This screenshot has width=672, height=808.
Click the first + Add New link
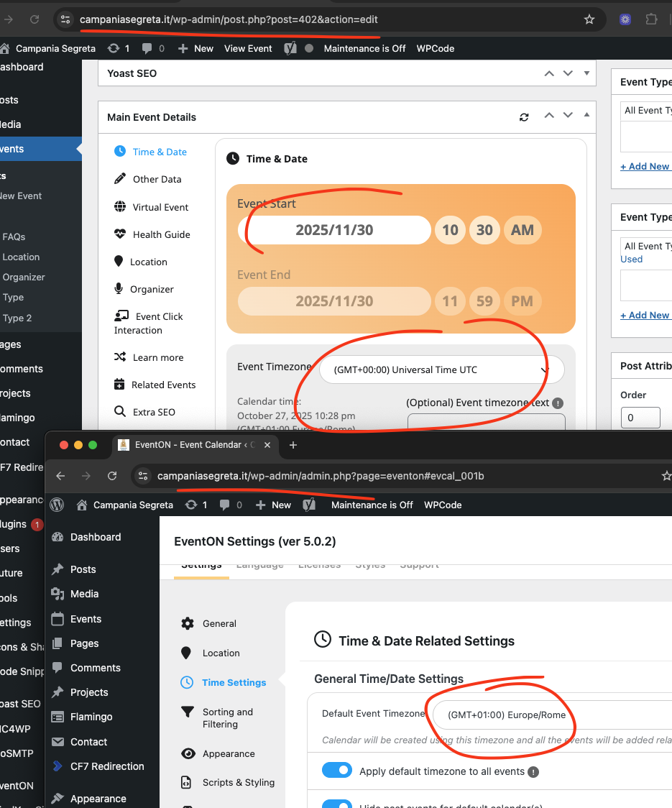645,166
